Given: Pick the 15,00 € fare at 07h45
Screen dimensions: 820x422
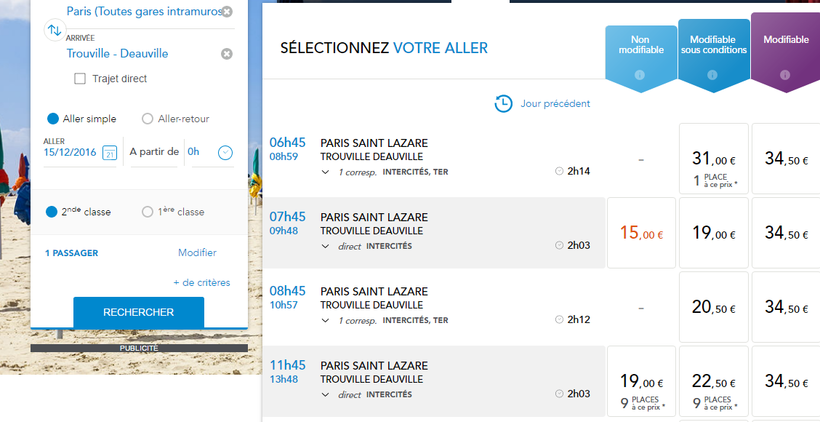Looking at the screenshot, I should (x=641, y=233).
